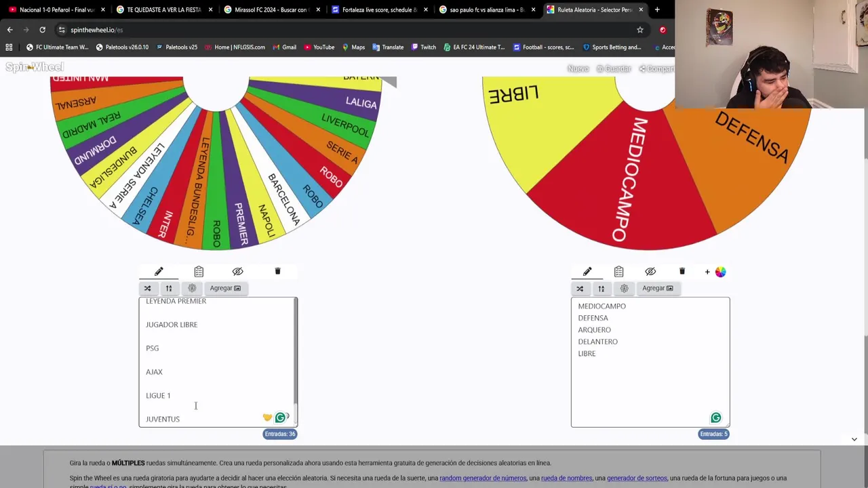Screen dimensions: 868x488
Task: Click the Grammarly icon in right entries box
Action: [715, 418]
